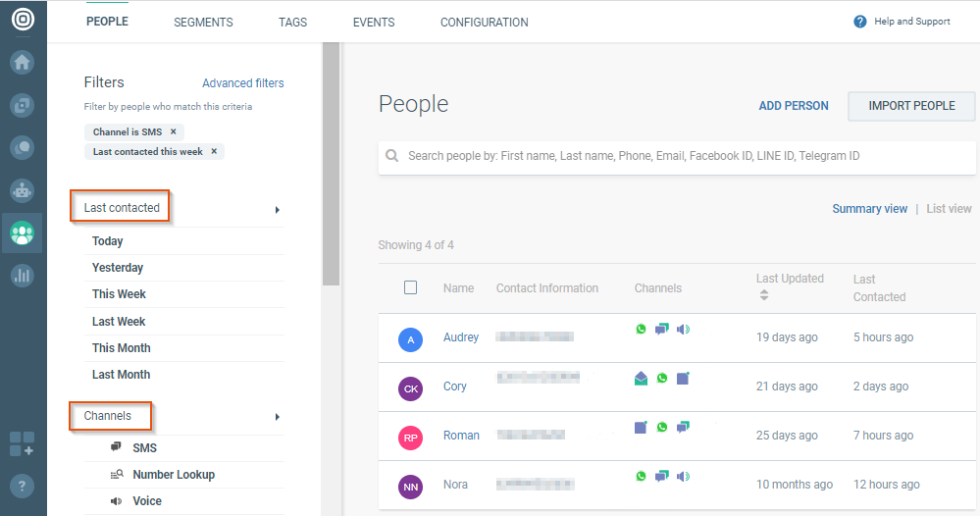
Task: Collapse the Last contacted filter section
Action: (x=278, y=209)
